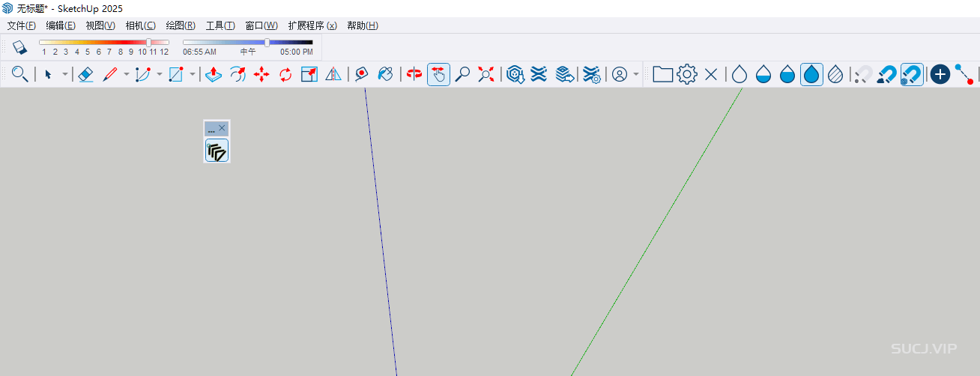This screenshot has height=376, width=980.
Task: Choose the Eraser tool
Action: click(85, 74)
